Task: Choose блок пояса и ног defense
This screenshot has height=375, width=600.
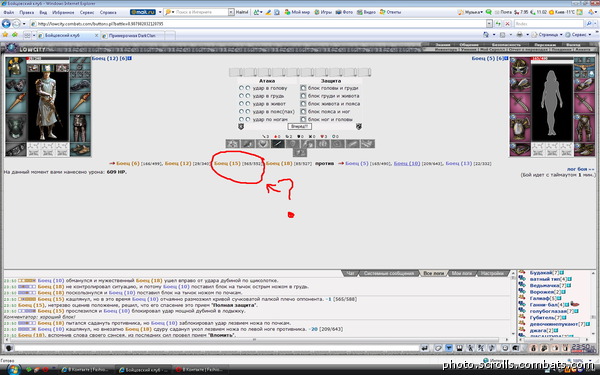Action: click(x=303, y=111)
